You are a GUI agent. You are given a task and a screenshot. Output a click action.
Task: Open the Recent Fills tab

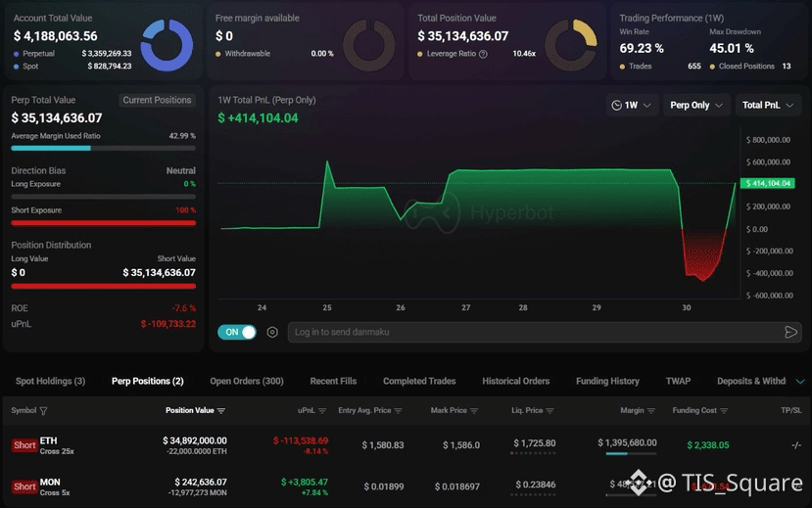pyautogui.click(x=333, y=382)
